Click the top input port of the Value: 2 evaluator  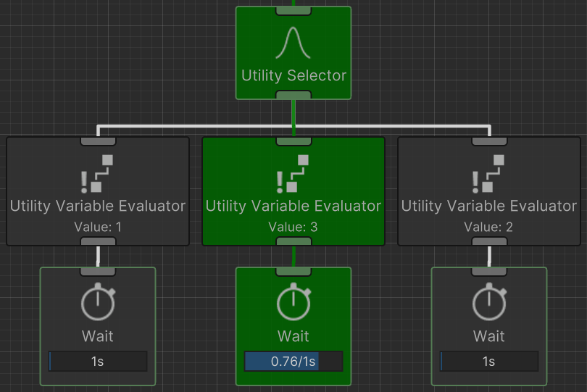[x=489, y=141]
